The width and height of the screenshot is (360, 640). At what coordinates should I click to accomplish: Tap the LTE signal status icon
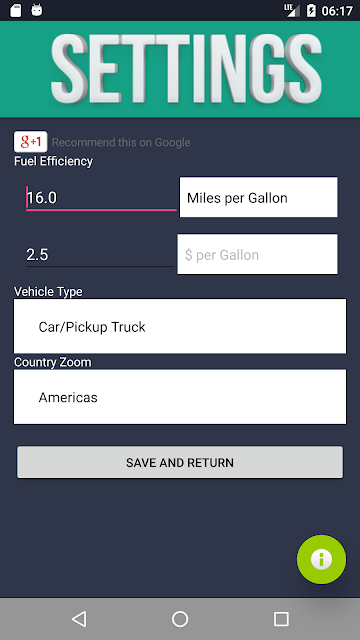(292, 11)
